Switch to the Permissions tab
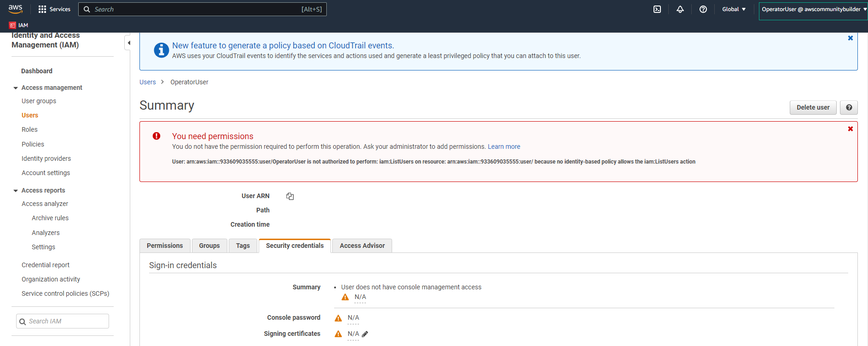 [165, 246]
